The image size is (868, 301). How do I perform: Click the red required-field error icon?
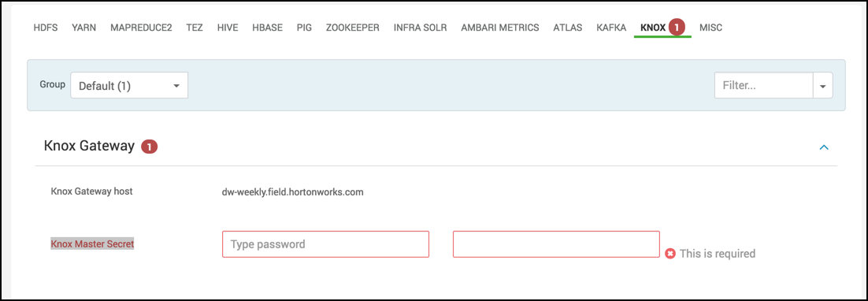[670, 254]
